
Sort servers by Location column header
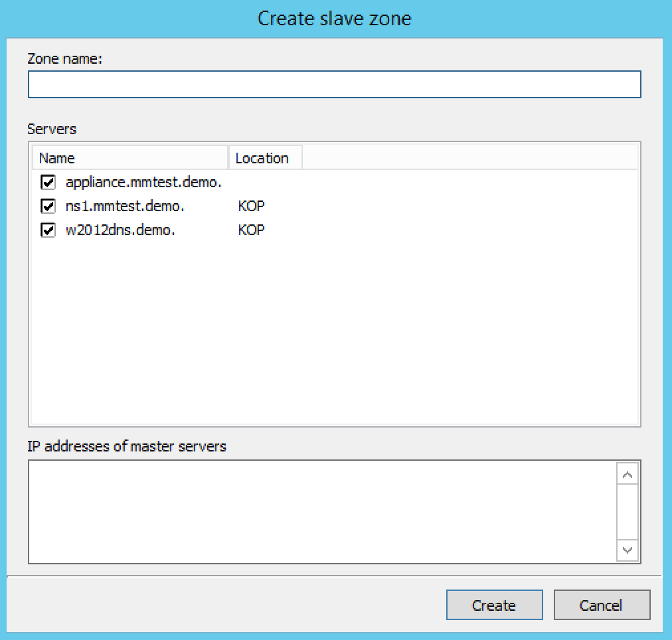pyautogui.click(x=266, y=158)
